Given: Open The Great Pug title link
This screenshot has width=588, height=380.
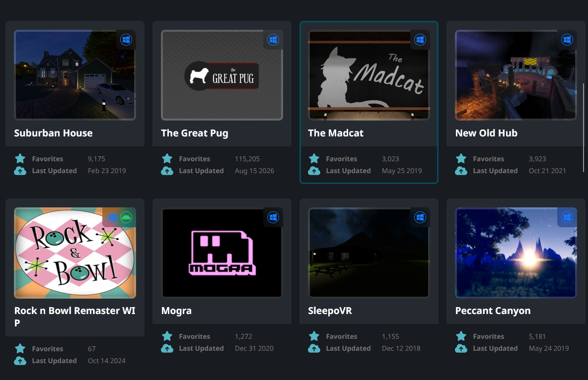Looking at the screenshot, I should [195, 133].
